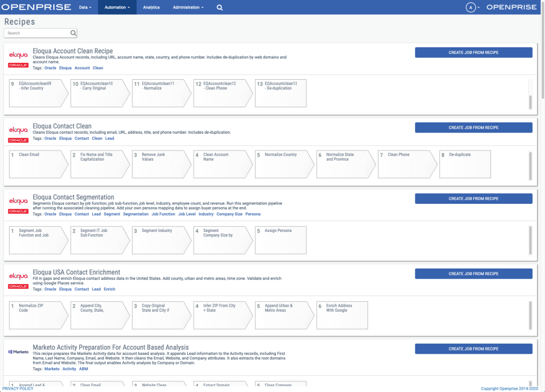The height and width of the screenshot is (392, 545).
Task: Click the Segmentation tag under Eloqua Contact Segmentation
Action: click(135, 214)
